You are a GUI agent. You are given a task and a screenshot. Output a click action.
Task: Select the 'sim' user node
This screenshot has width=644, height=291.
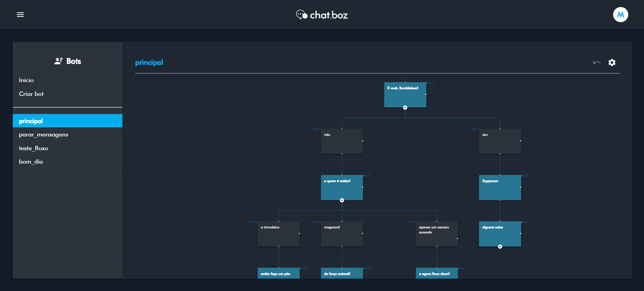pos(499,141)
